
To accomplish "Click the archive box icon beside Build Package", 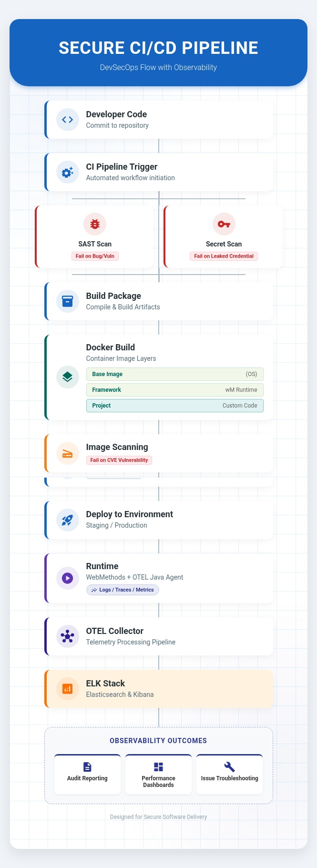I will point(68,301).
